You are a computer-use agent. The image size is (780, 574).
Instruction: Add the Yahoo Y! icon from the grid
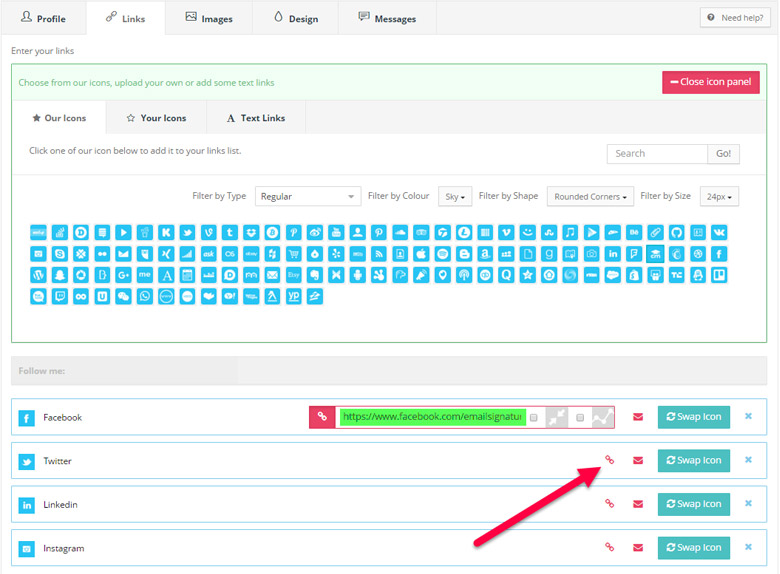(x=230, y=296)
